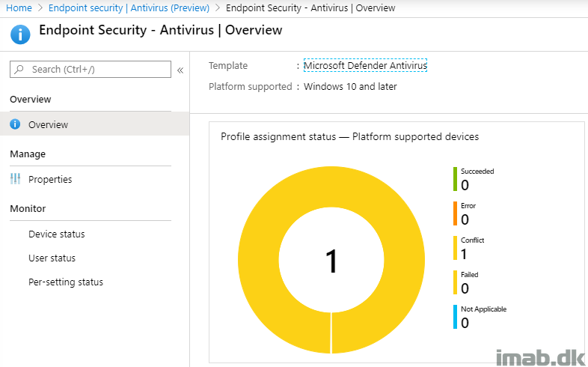Screen dimensions: 588x367
Task: Click the orange Error legend swatch
Action: pyautogui.click(x=456, y=213)
